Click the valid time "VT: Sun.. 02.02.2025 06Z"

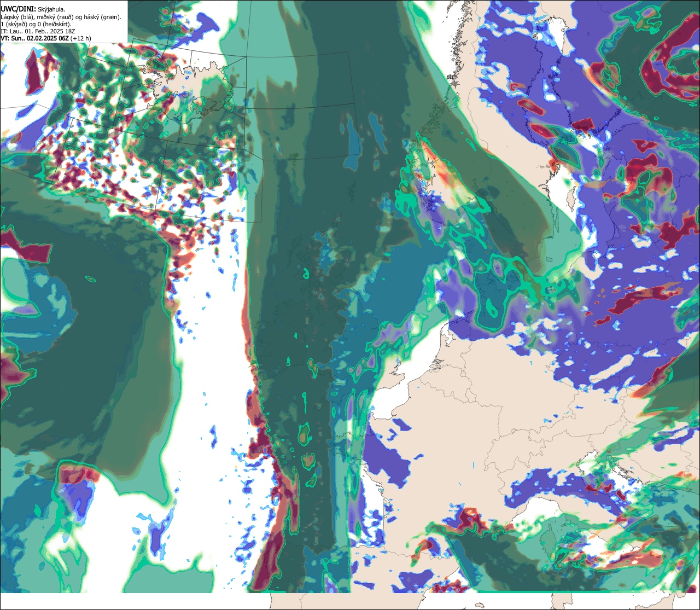tap(34, 38)
